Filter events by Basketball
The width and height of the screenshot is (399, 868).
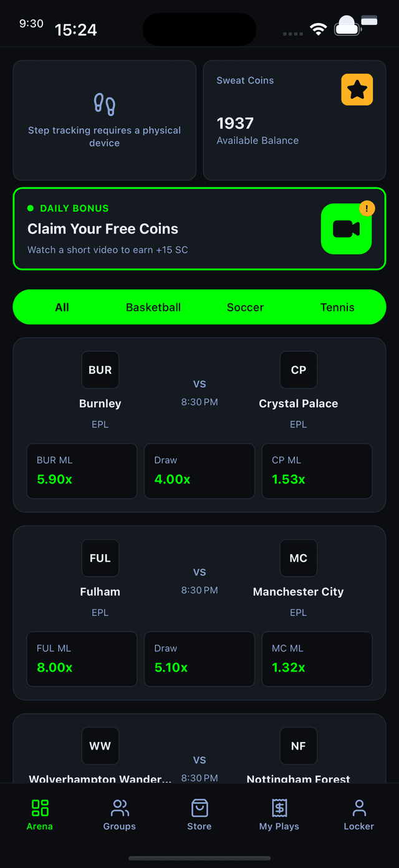point(153,307)
